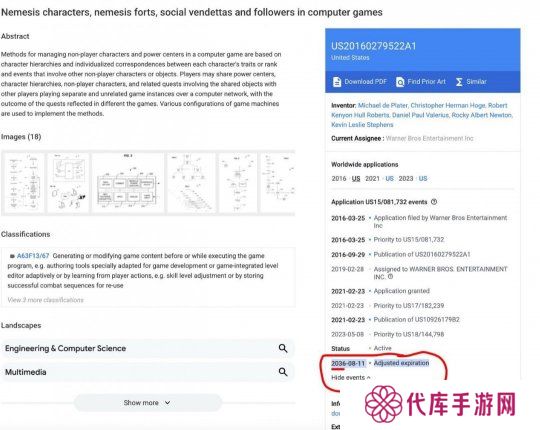Search the Engineering & Computer Science landscape

click(283, 348)
